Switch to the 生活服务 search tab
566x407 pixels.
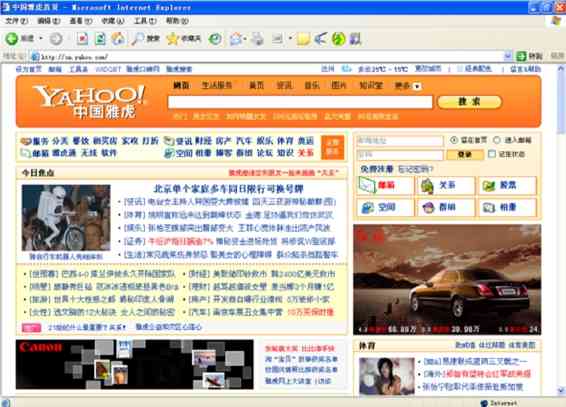pos(217,86)
